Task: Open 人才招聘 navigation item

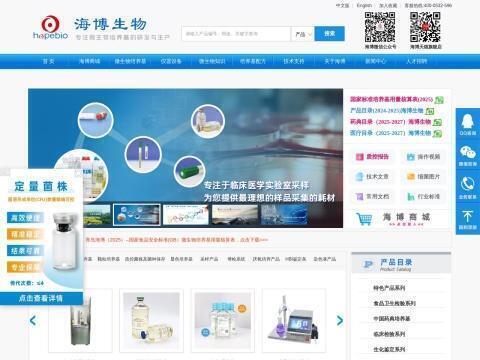Action: (x=417, y=61)
